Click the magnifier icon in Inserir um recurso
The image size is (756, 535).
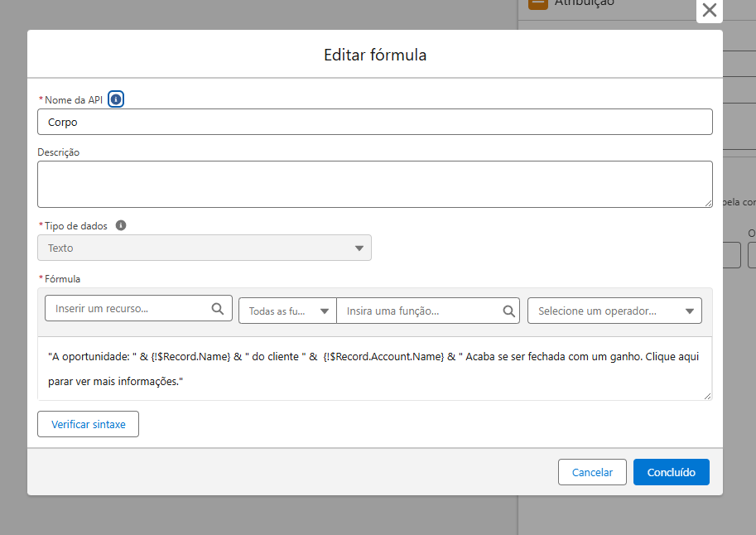pos(217,309)
